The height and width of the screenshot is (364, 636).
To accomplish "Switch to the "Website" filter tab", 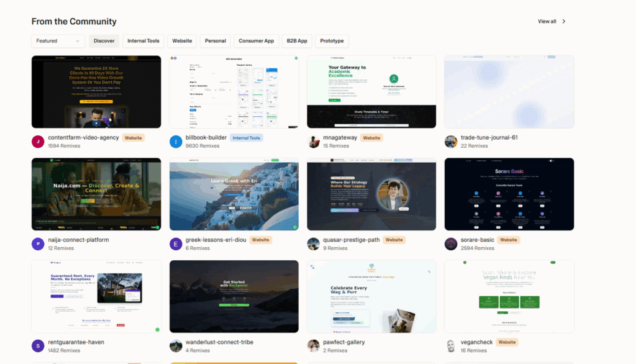I will pyautogui.click(x=181, y=40).
